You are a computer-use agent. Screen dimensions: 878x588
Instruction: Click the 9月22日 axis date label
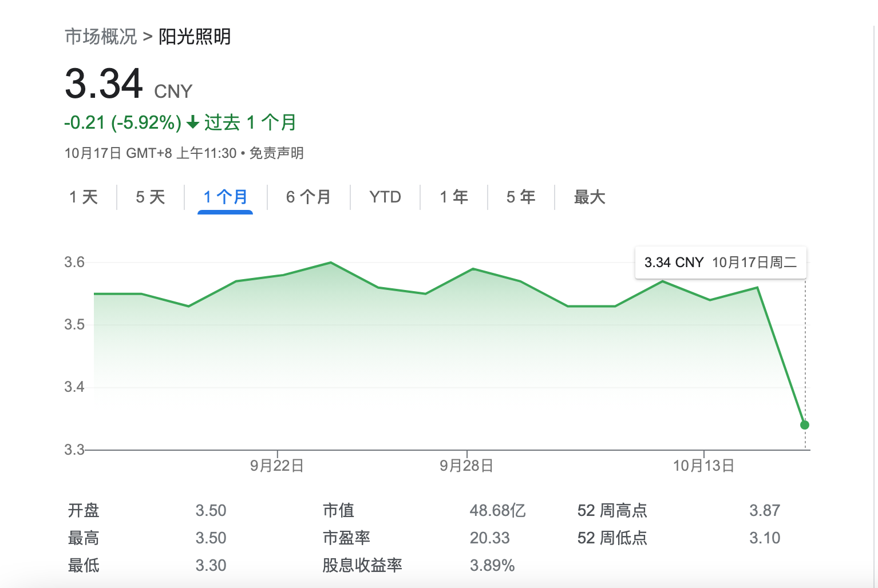[x=277, y=466]
